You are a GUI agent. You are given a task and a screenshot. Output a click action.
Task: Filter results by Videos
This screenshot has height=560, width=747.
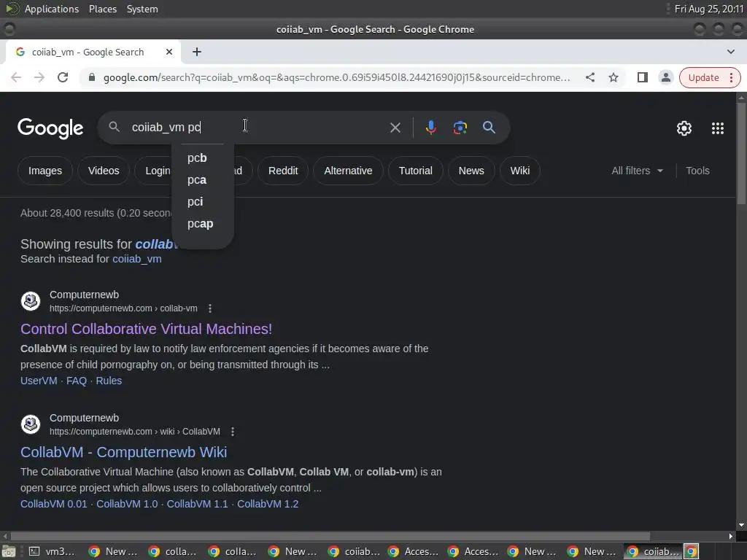click(104, 171)
